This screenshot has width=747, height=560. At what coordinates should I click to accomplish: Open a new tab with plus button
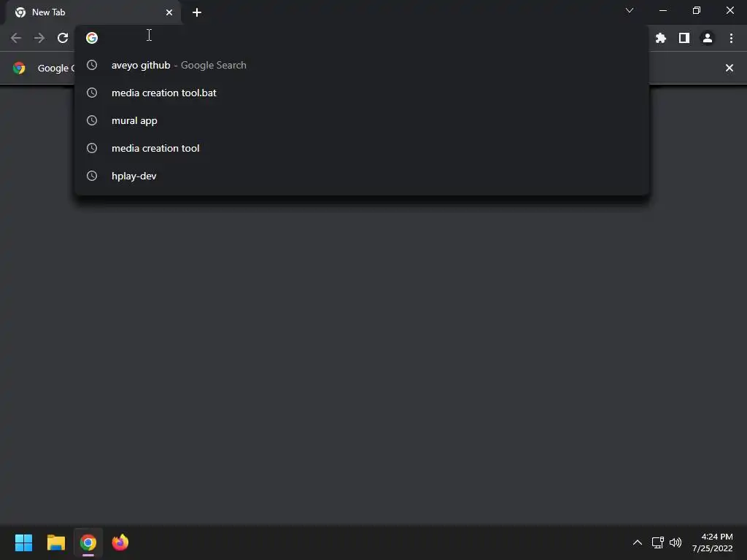197,12
